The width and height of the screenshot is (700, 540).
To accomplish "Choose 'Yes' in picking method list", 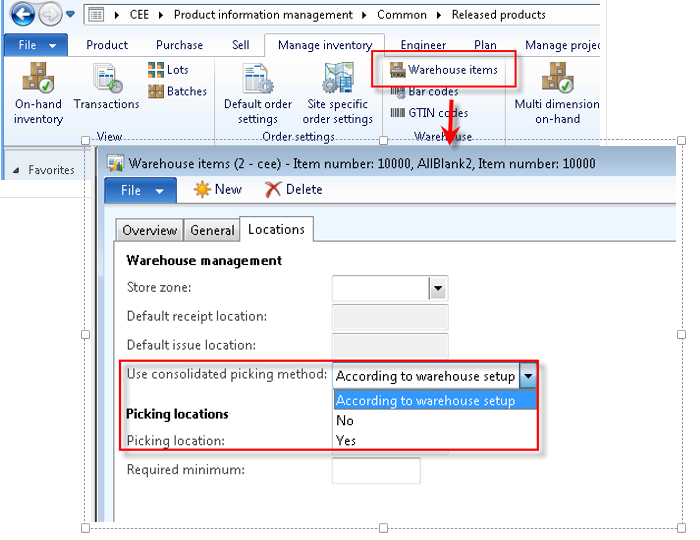I will (x=346, y=441).
